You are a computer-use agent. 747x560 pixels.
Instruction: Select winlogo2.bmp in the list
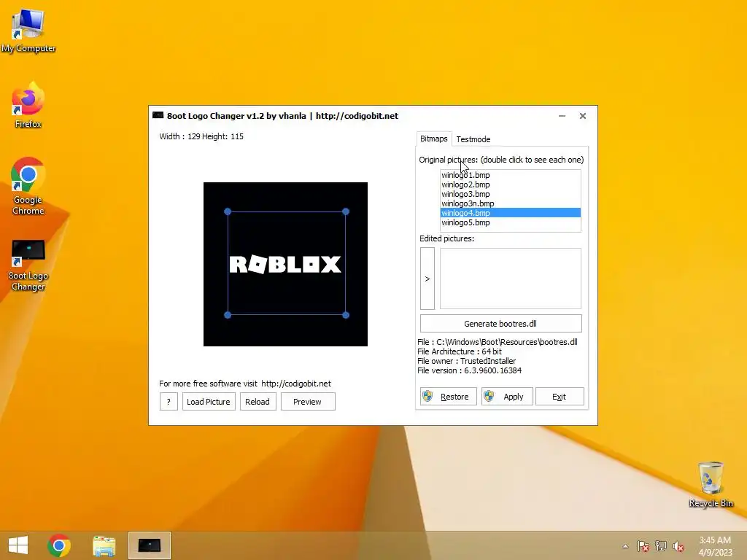510,184
